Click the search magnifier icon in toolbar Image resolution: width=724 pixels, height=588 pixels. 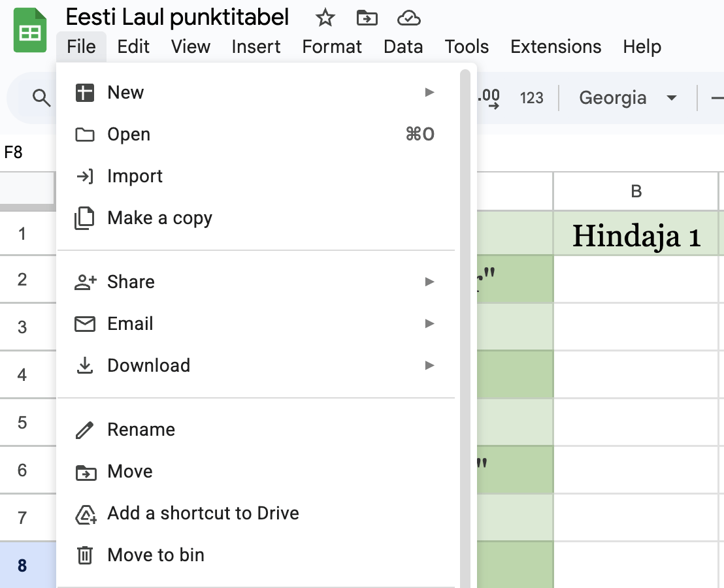[x=41, y=98]
